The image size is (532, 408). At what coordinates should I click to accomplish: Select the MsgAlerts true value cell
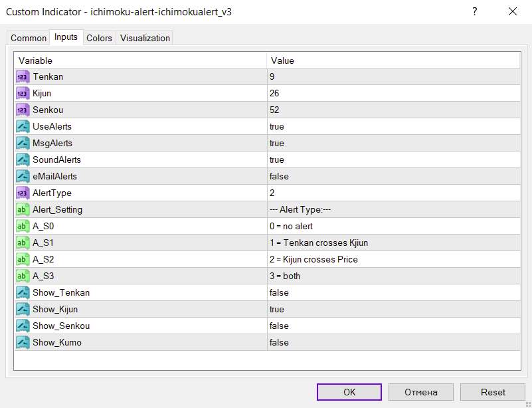(392, 144)
